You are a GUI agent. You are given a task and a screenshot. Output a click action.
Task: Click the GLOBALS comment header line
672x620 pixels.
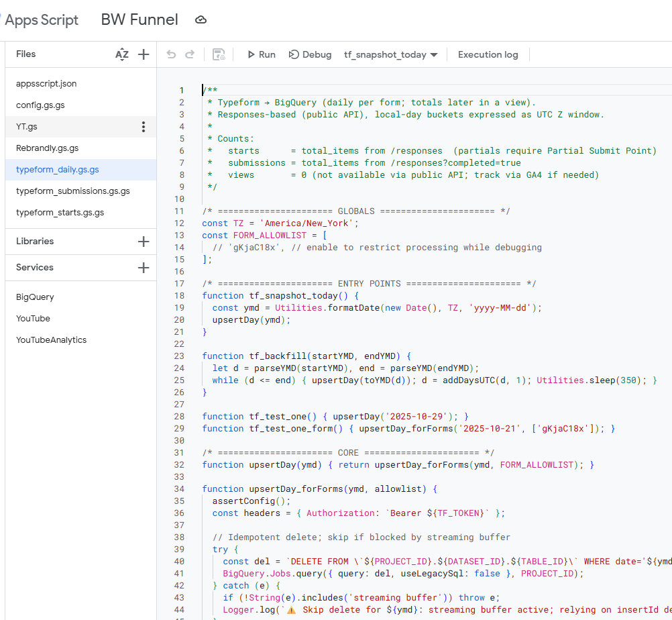pos(356,211)
